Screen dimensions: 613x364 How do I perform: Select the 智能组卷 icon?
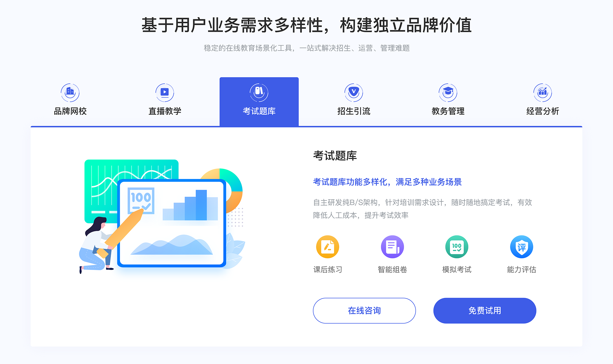tap(390, 248)
